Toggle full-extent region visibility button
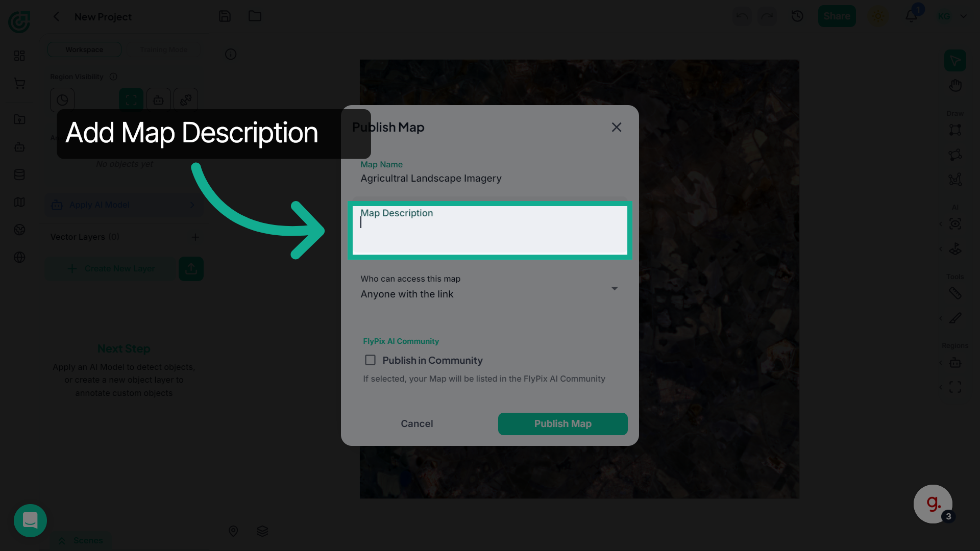 pyautogui.click(x=131, y=100)
